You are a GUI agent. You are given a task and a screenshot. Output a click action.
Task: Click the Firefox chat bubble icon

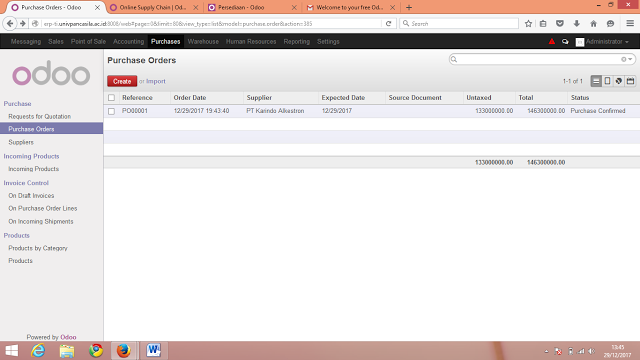click(x=611, y=24)
